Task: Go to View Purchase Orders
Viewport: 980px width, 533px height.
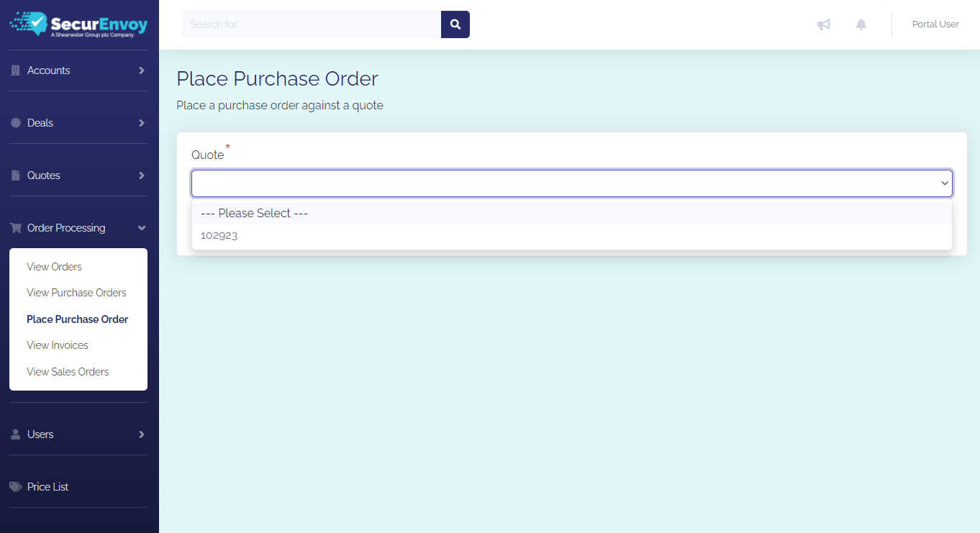Action: 76,293
